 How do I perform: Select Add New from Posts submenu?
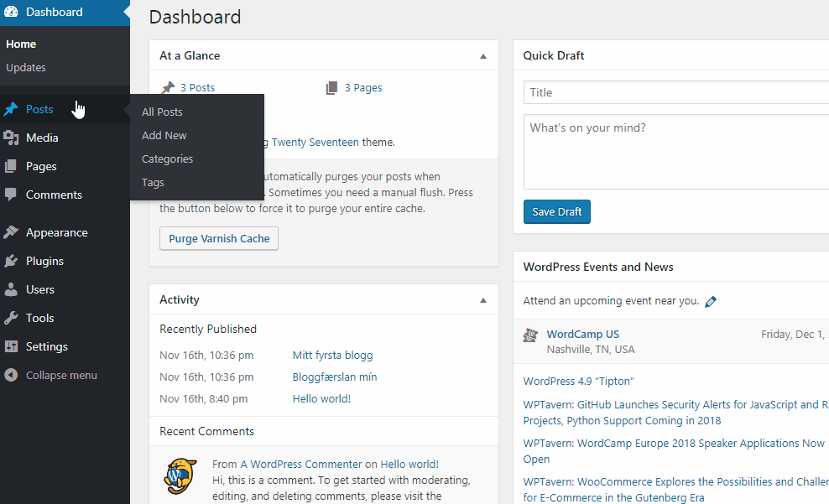(164, 135)
